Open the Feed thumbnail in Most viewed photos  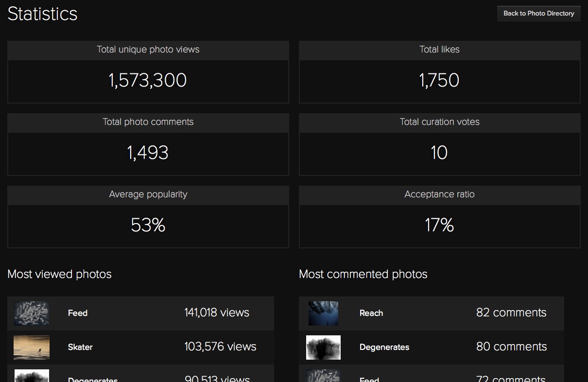click(x=32, y=313)
